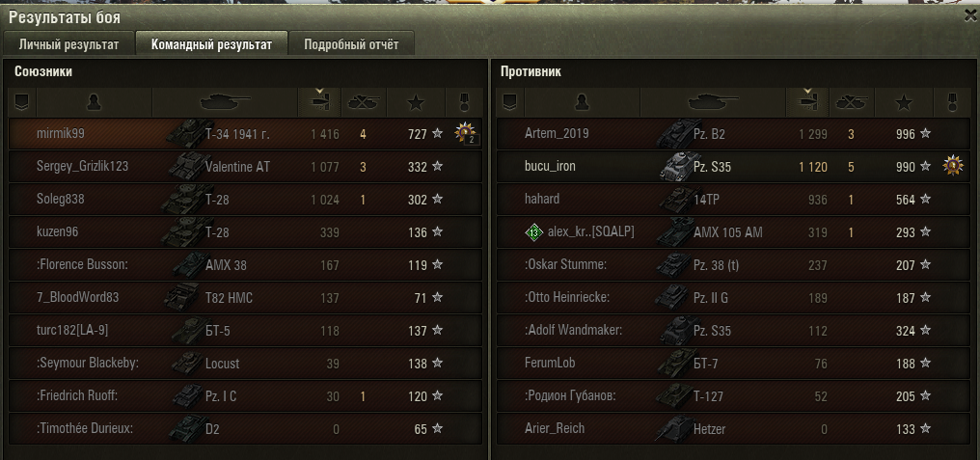Click platoon badge next to alex_kr..[SQALP]
Viewport: 980px width, 460px height.
click(x=533, y=232)
